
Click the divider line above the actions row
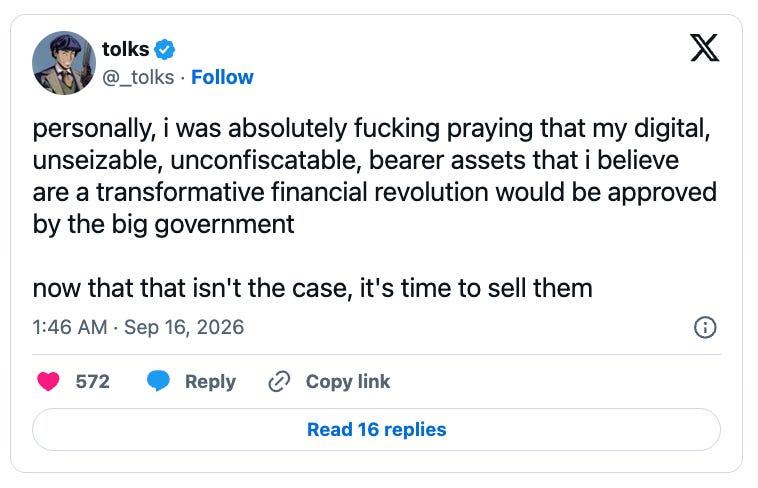point(376,355)
